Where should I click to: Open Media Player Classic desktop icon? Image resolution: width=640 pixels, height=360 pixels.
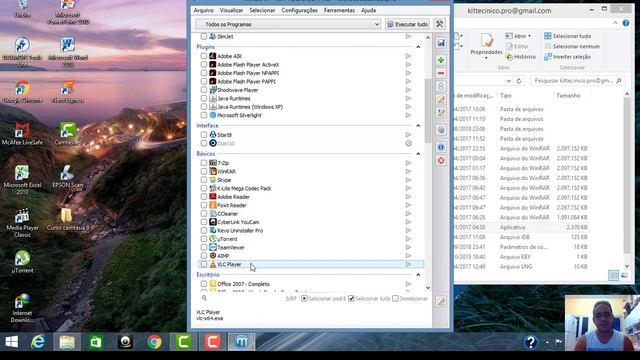22,222
